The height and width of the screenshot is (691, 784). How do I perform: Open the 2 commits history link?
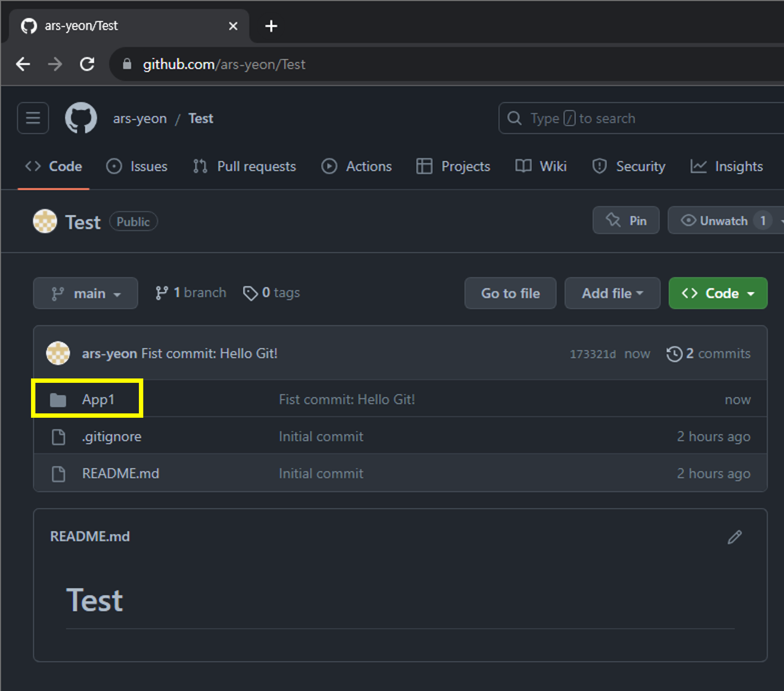708,354
